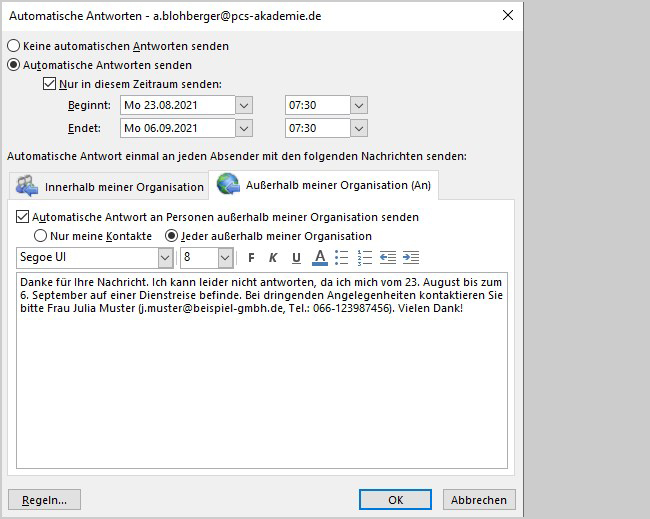This screenshot has height=519, width=650.
Task: Expand the Segoe UI font list
Action: pos(165,258)
